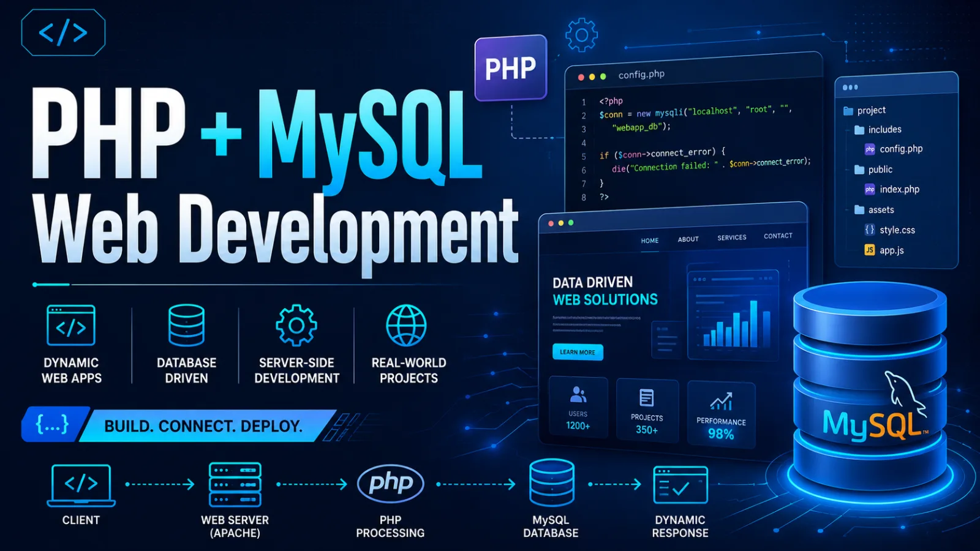Click the curly braces icon beside Build banner

coord(52,424)
